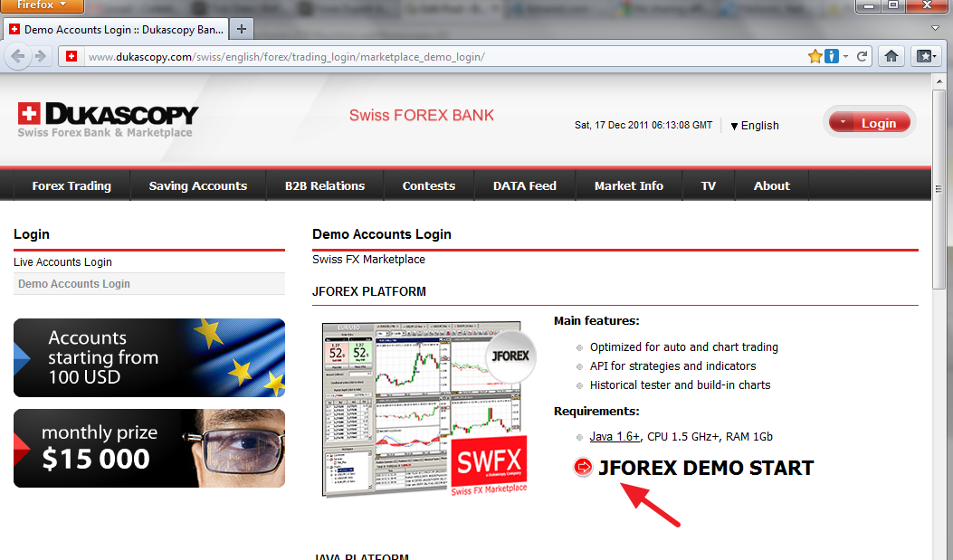Screen dimensions: 953x560
Task: Bookmark this page with the star icon
Action: 815,56
